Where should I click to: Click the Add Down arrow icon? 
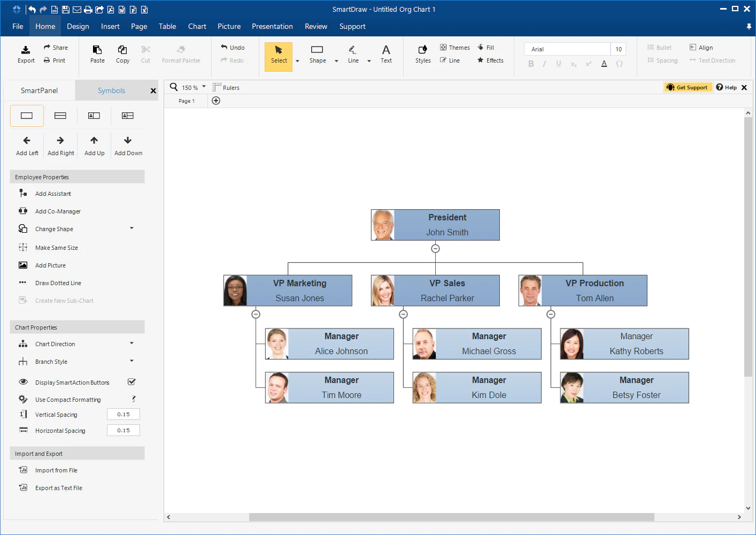click(128, 140)
